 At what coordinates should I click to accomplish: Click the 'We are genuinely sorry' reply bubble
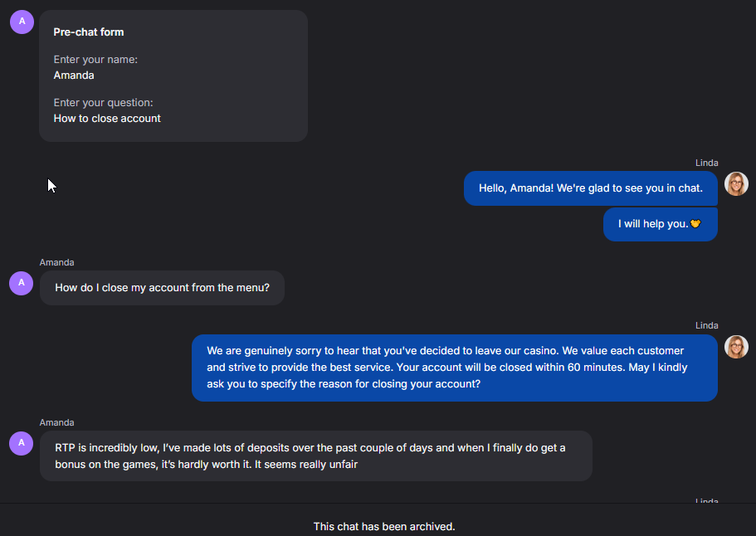(454, 368)
